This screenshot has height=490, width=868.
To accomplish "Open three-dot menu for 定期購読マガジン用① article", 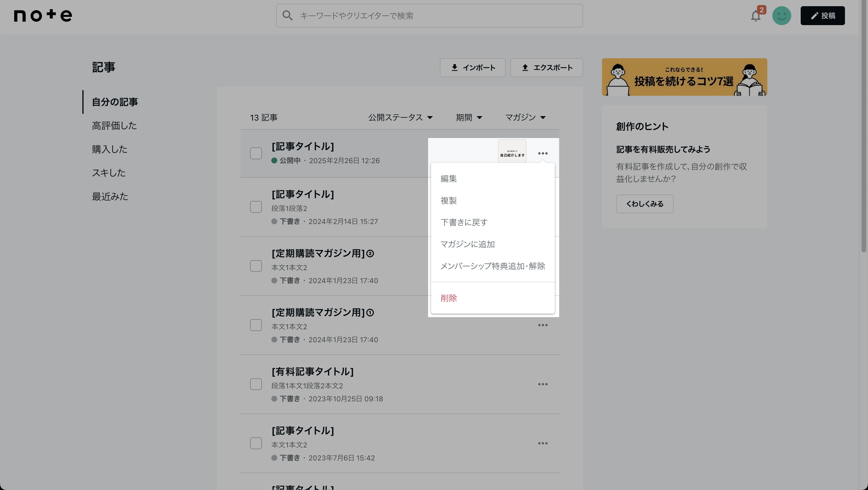I will (543, 325).
